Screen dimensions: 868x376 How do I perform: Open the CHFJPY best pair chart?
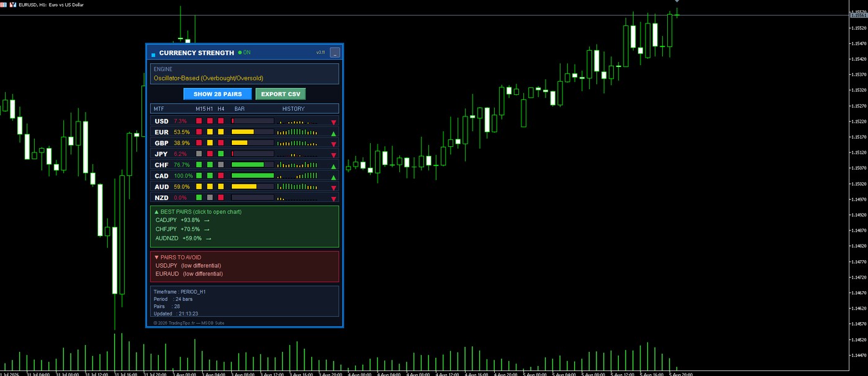pyautogui.click(x=183, y=229)
